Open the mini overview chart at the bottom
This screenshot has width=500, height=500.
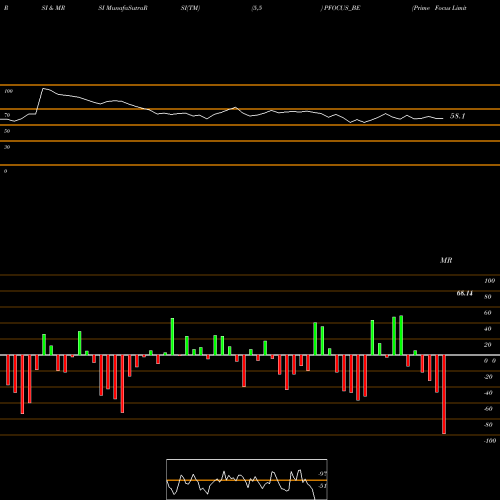247,479
